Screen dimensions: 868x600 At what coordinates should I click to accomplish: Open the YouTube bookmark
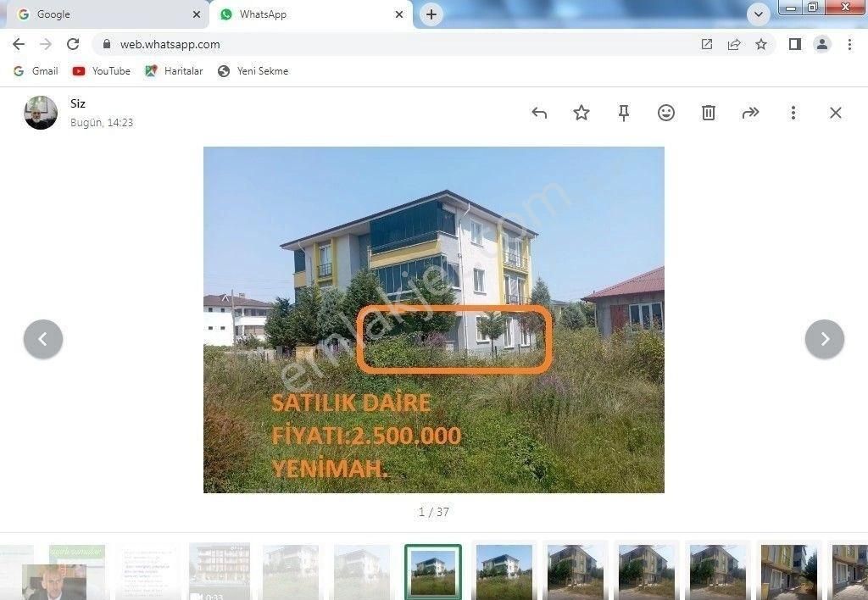[x=102, y=71]
